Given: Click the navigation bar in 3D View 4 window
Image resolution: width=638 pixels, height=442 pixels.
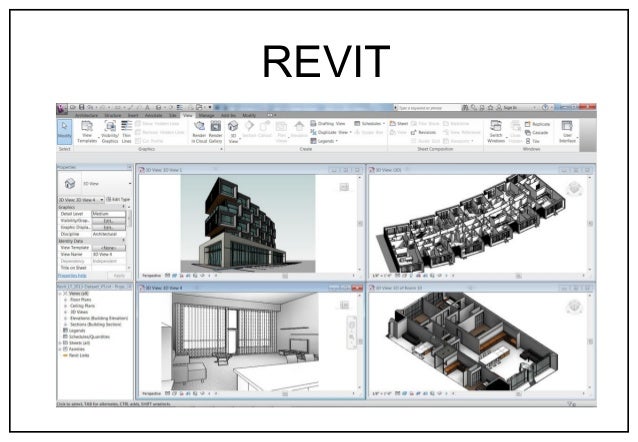Looking at the screenshot, I should [352, 332].
